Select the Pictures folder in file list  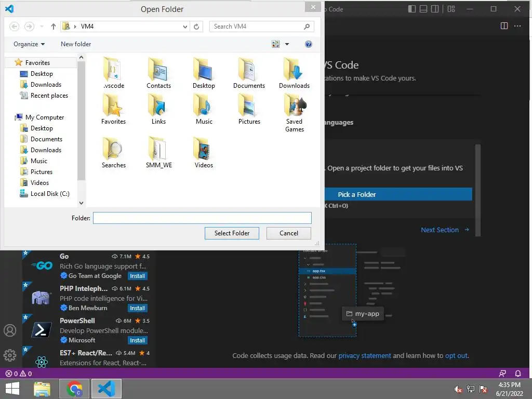point(249,109)
